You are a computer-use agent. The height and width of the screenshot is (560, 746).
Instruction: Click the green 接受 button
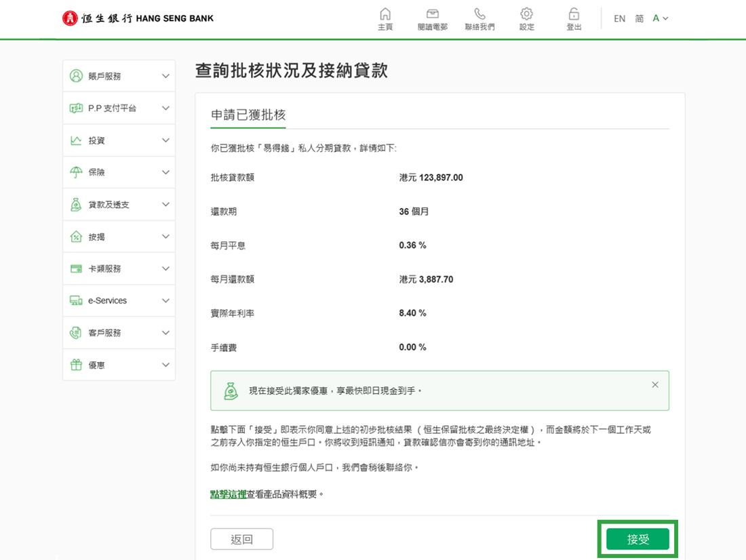(637, 539)
